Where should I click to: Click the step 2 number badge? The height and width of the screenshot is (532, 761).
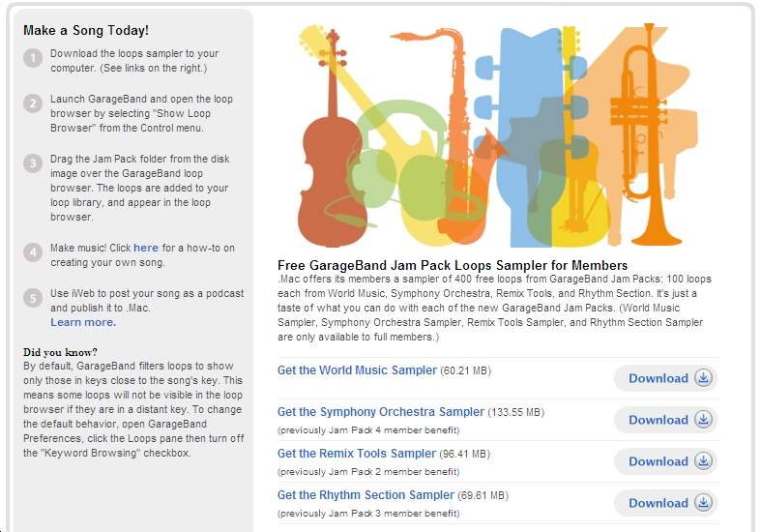click(33, 103)
